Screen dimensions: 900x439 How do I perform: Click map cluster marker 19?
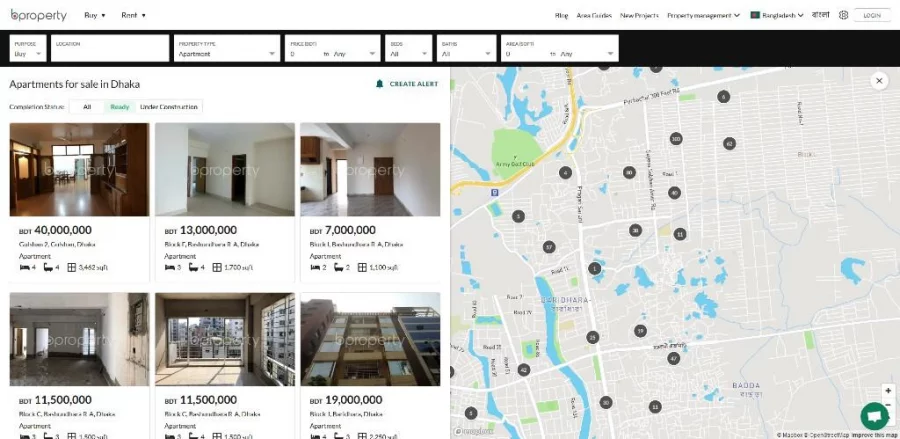click(640, 331)
